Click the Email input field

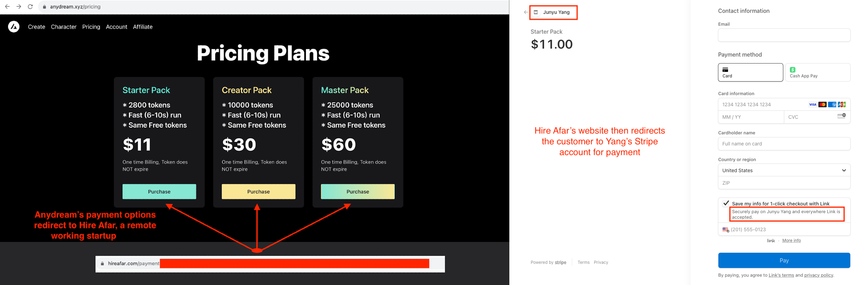click(784, 35)
